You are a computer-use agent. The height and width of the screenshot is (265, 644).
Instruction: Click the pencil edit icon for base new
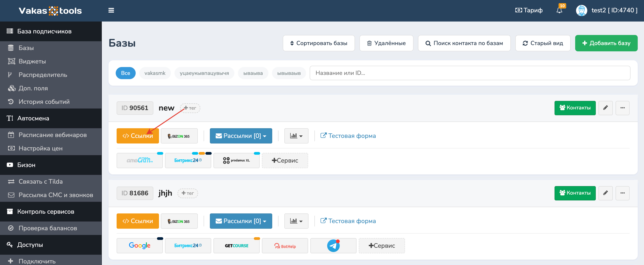[605, 108]
